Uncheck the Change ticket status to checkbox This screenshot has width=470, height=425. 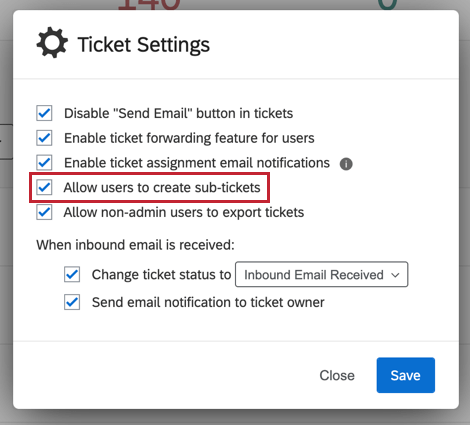(x=72, y=274)
